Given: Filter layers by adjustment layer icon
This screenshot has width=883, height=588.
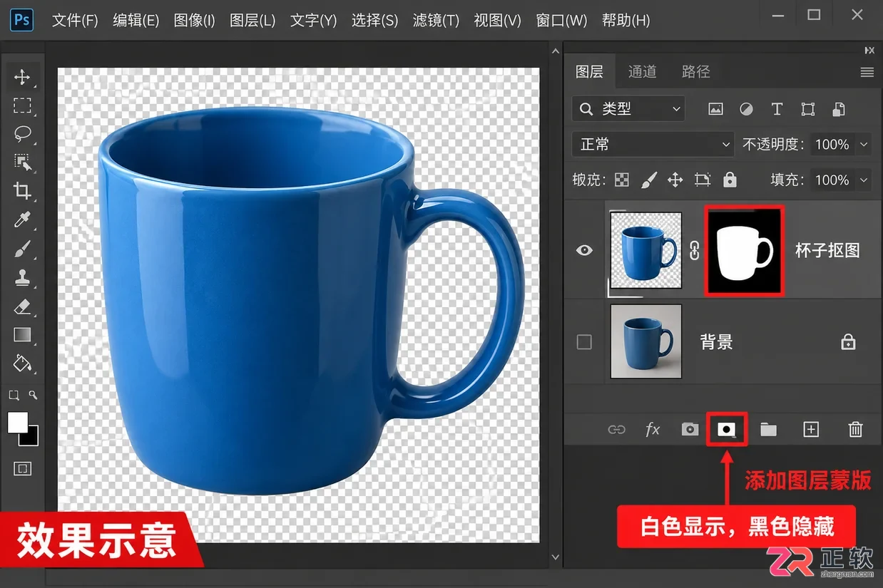Looking at the screenshot, I should tap(746, 109).
